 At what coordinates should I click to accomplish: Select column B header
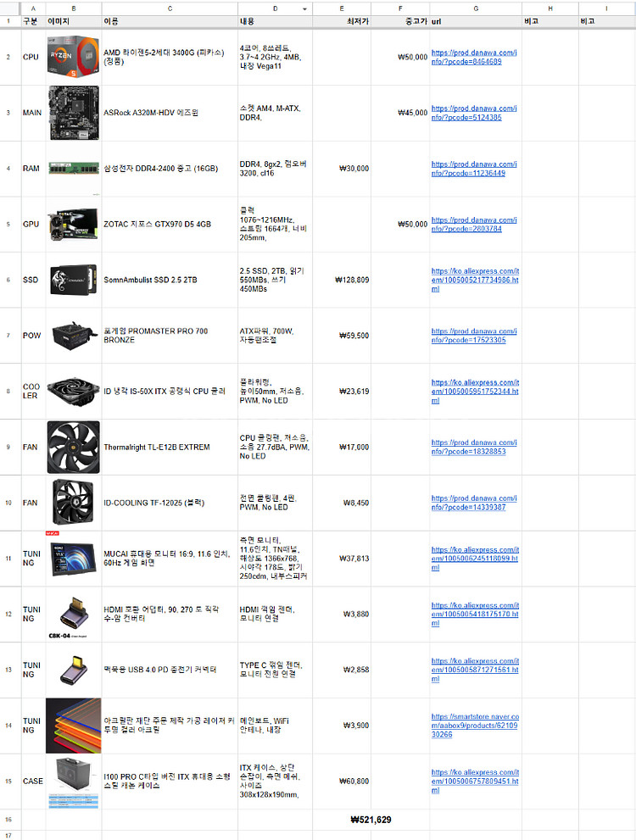74,8
